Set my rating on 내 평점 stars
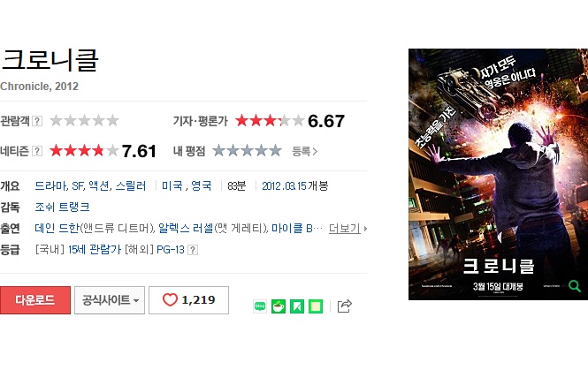Viewport: 588px width, 370px height. [247, 151]
